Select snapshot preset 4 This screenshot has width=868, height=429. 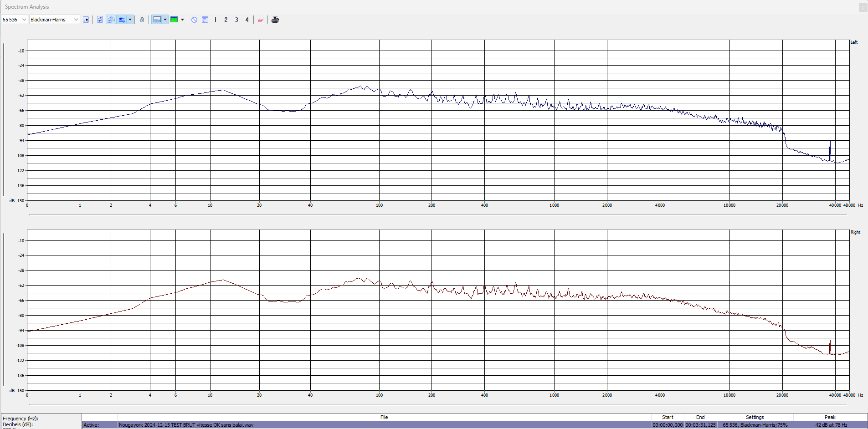pos(247,20)
